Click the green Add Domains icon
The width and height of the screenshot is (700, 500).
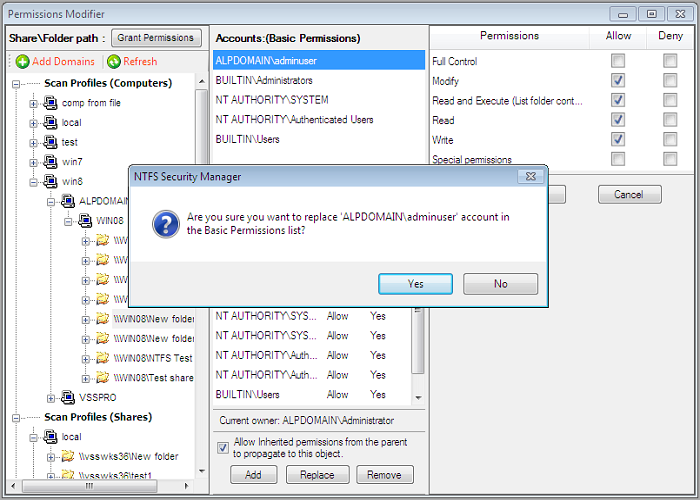tap(22, 62)
